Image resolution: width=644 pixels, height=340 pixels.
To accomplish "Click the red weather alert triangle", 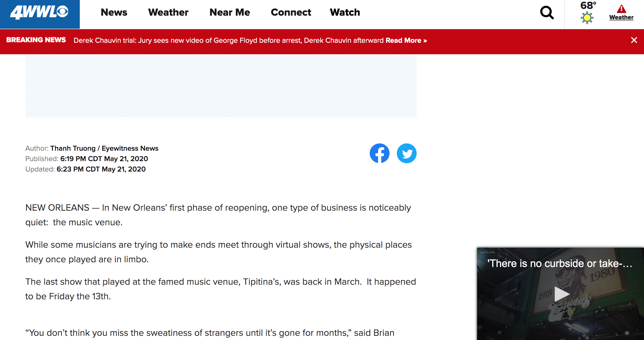I will [x=621, y=9].
